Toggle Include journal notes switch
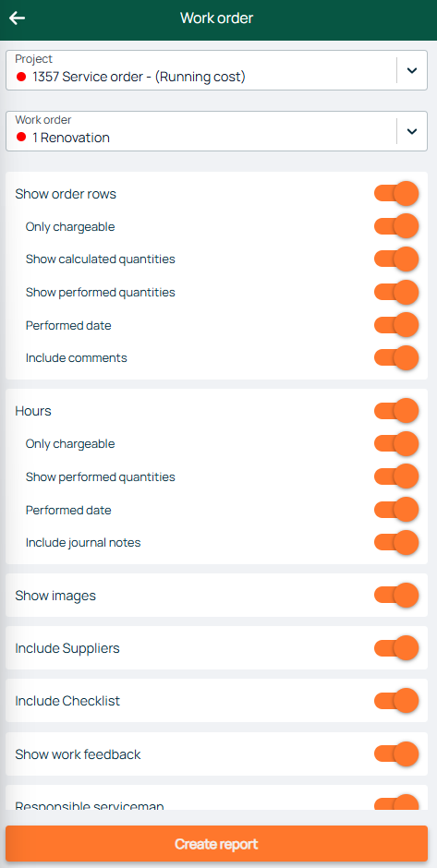 [396, 543]
